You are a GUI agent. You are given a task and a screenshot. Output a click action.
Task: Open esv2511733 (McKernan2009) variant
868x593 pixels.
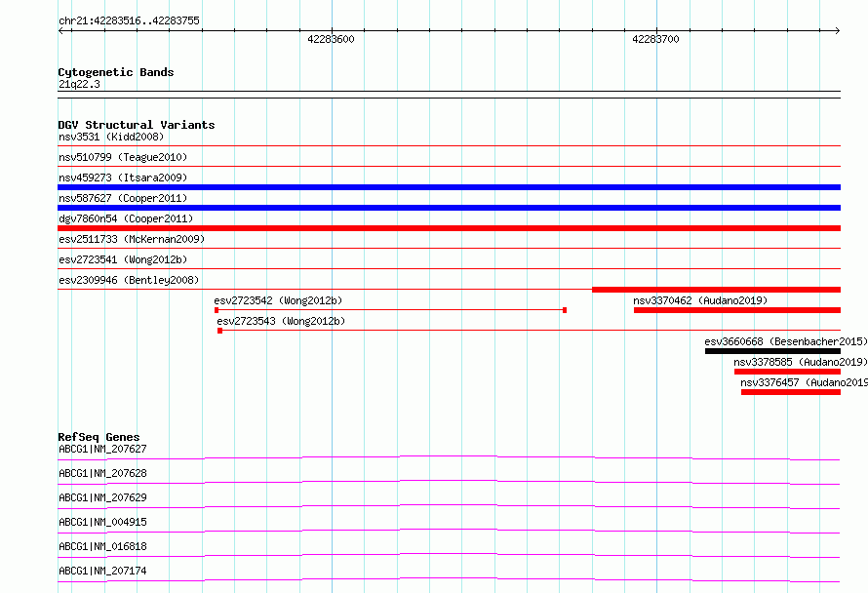(x=132, y=239)
